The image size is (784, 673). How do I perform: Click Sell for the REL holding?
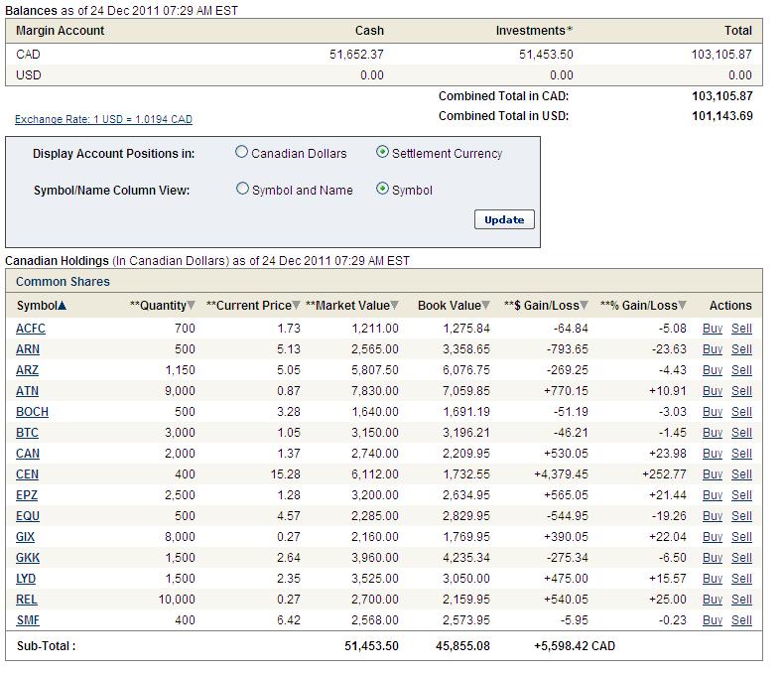[741, 600]
